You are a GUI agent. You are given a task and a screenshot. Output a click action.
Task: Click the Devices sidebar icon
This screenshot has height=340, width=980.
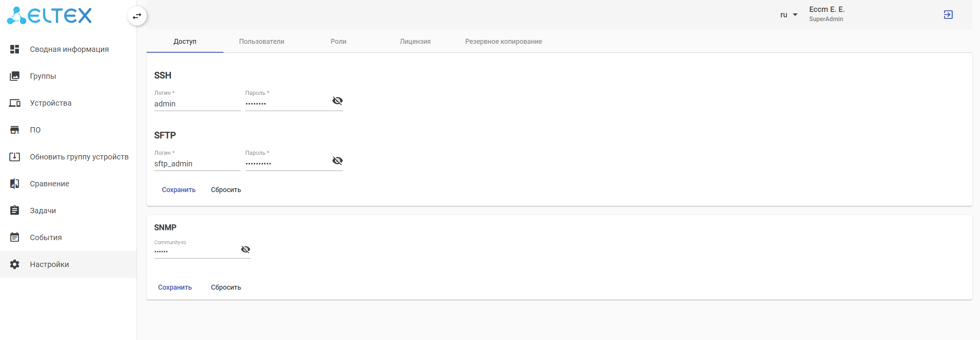point(15,103)
